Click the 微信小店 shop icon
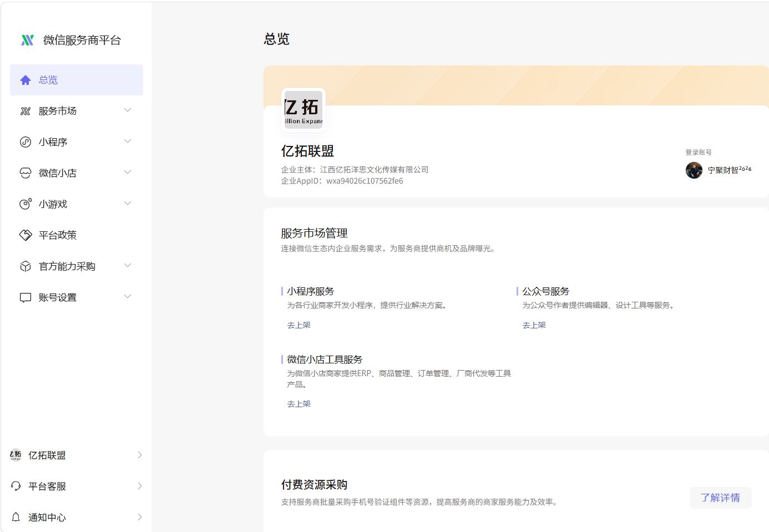769x532 pixels. [x=26, y=173]
